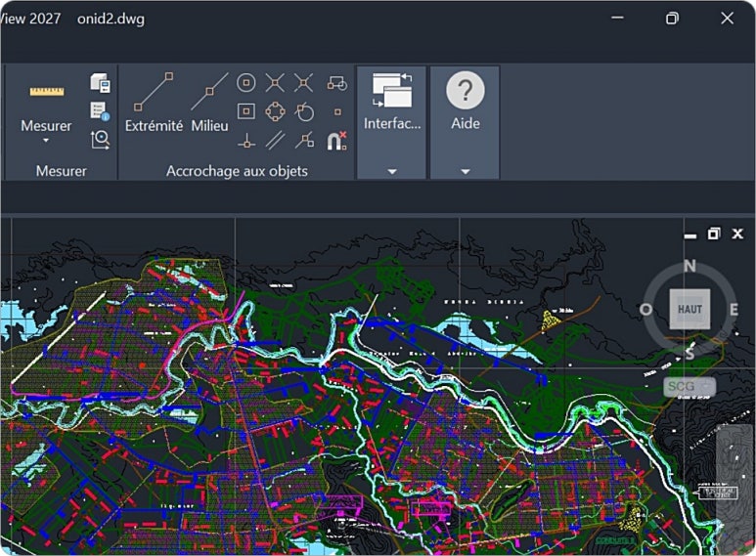
Task: Toggle the tangent snap icon
Action: click(x=305, y=111)
